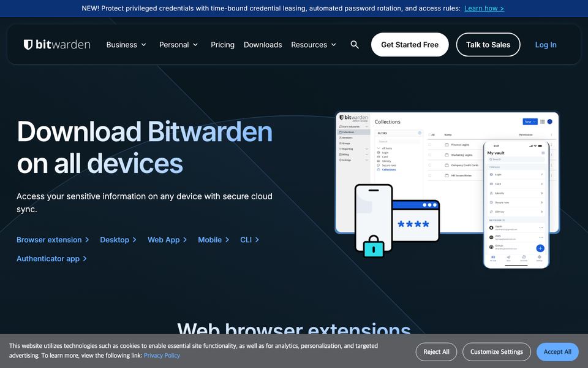Click the Bitwarden shield logo
Image resolution: width=588 pixels, height=368 pixels.
pos(57,45)
